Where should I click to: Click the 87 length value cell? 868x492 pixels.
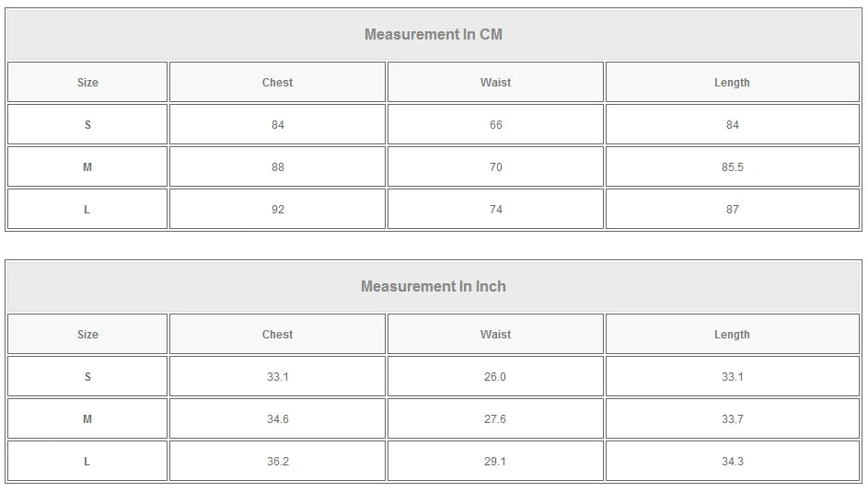[732, 210]
